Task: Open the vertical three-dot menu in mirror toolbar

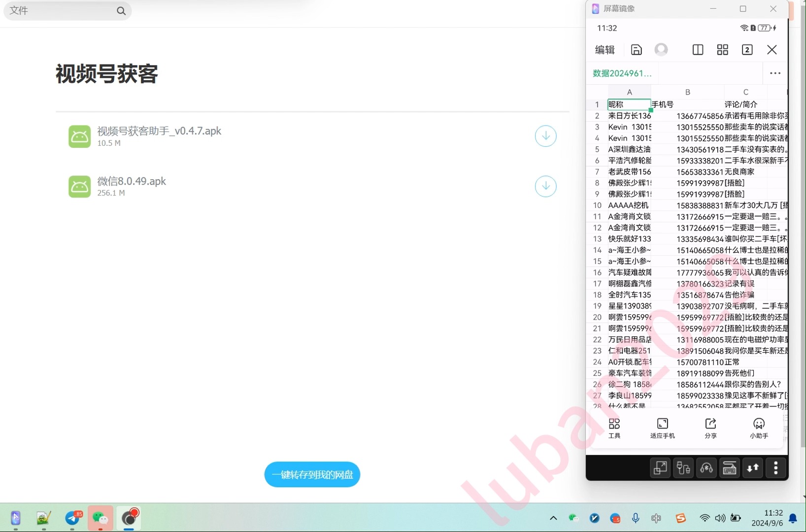Action: [776, 468]
